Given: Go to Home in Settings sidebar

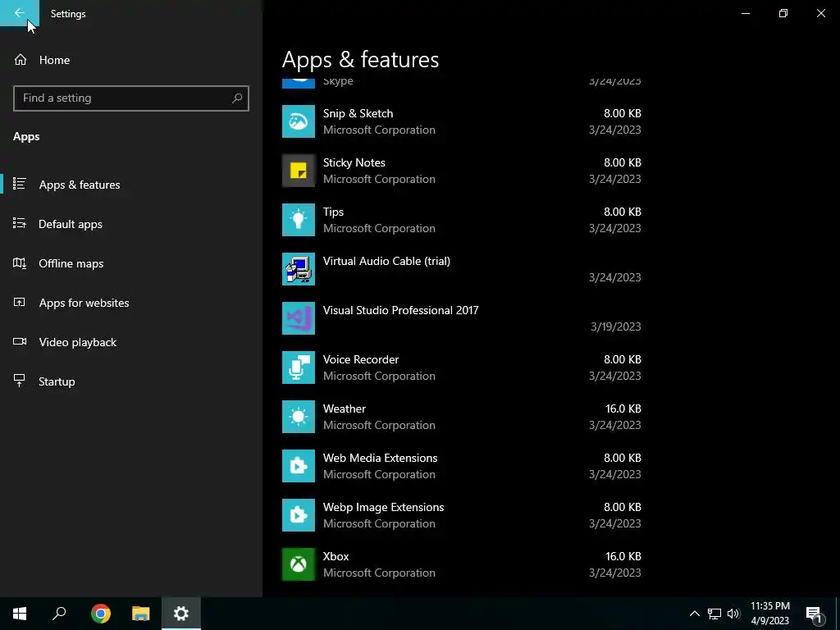Looking at the screenshot, I should pyautogui.click(x=54, y=60).
